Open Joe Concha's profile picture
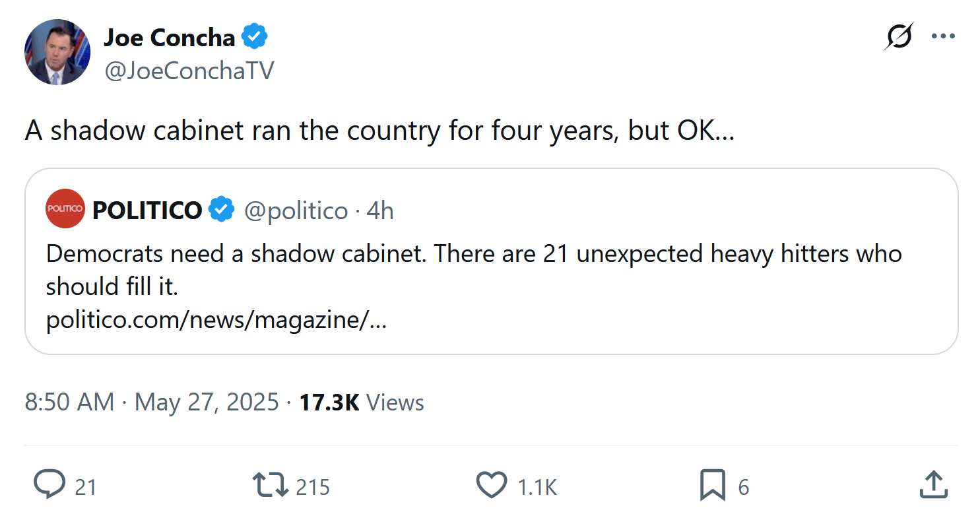Screen dimensions: 980x518 click(57, 52)
